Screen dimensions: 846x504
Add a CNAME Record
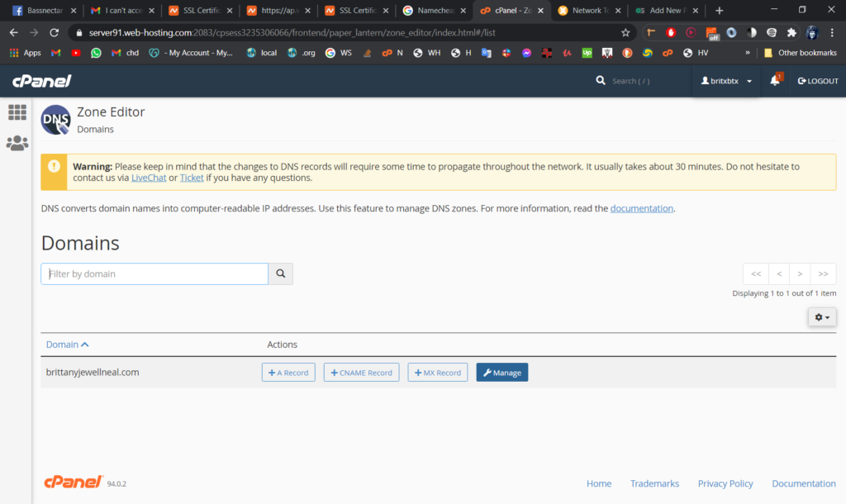point(361,373)
